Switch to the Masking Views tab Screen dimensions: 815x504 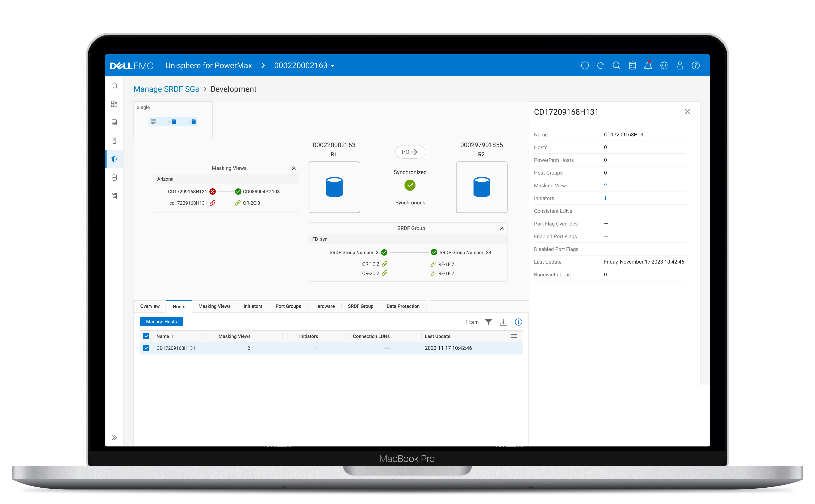(x=214, y=306)
